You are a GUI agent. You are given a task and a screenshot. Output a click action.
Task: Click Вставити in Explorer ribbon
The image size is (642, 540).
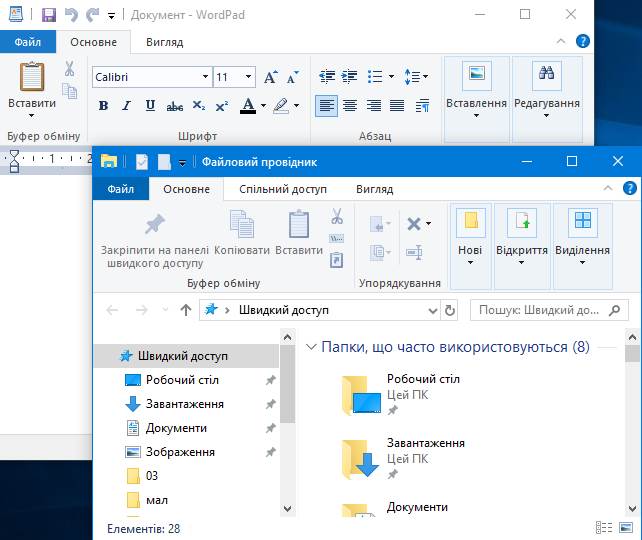[299, 233]
